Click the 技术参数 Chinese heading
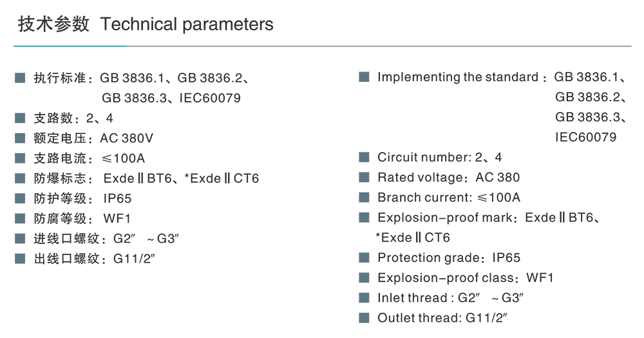The width and height of the screenshot is (644, 338). (53, 25)
